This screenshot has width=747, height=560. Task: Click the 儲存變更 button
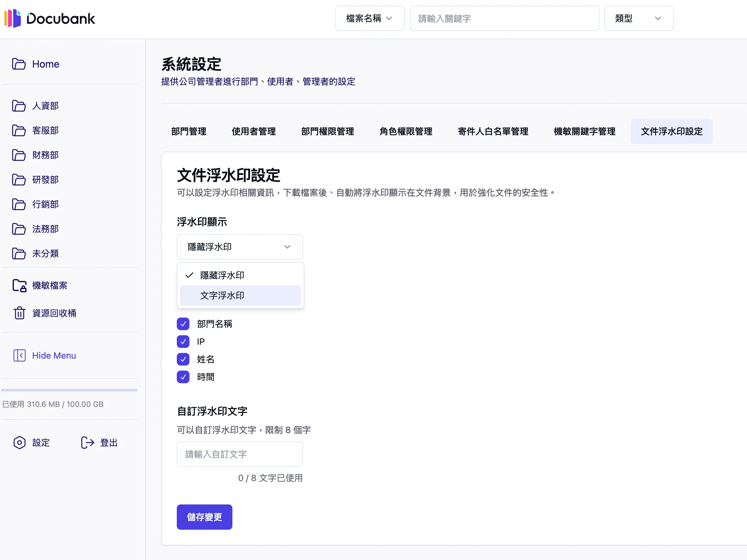(204, 517)
